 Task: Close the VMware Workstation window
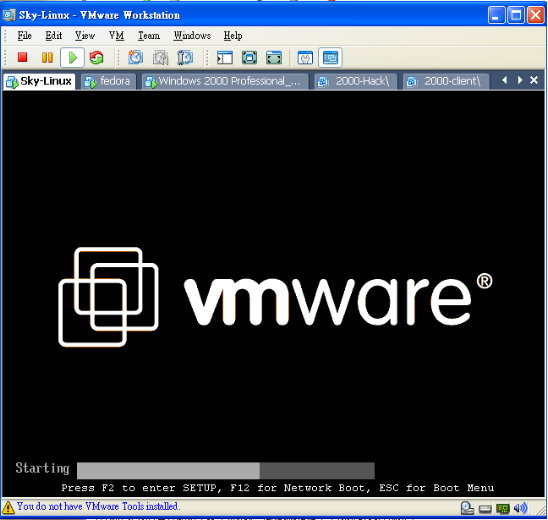point(535,15)
